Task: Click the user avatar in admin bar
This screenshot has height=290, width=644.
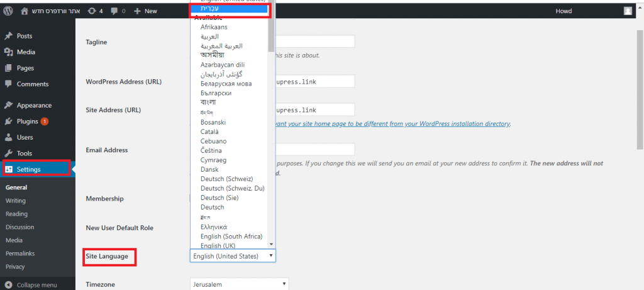Action: click(x=628, y=11)
